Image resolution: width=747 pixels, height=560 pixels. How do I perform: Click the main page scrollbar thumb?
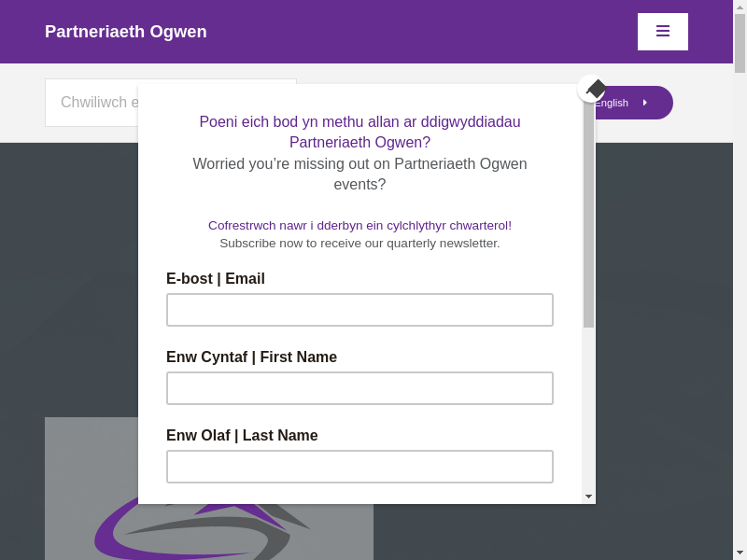click(x=740, y=42)
